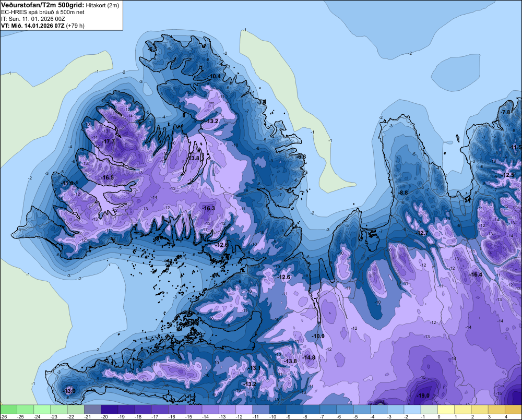Image resolution: width=522 pixels, height=420 pixels.
Task: Click the dark blue legend swatch above -10
Action: [x=277, y=409]
